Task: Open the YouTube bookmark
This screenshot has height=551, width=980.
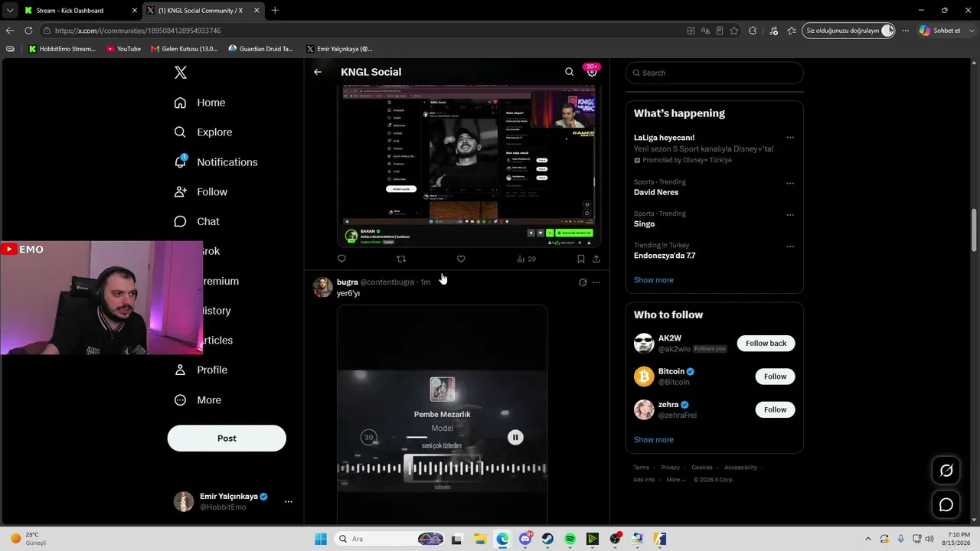Action: coord(124,49)
